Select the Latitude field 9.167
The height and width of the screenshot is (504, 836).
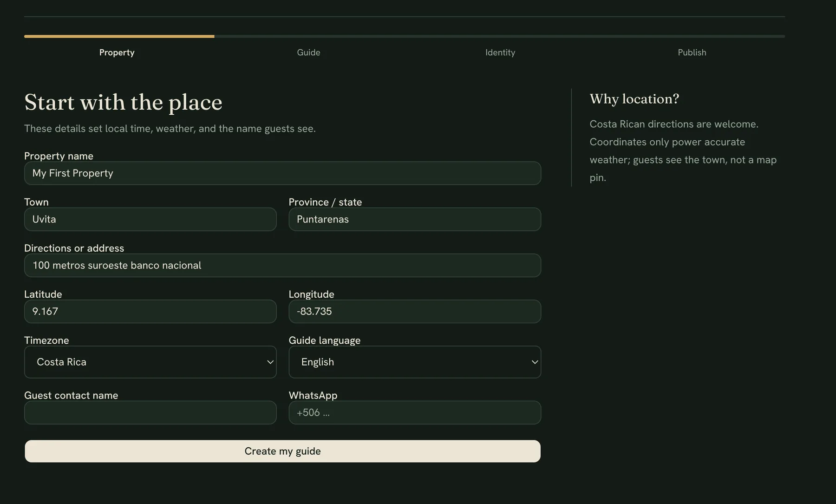pyautogui.click(x=150, y=311)
